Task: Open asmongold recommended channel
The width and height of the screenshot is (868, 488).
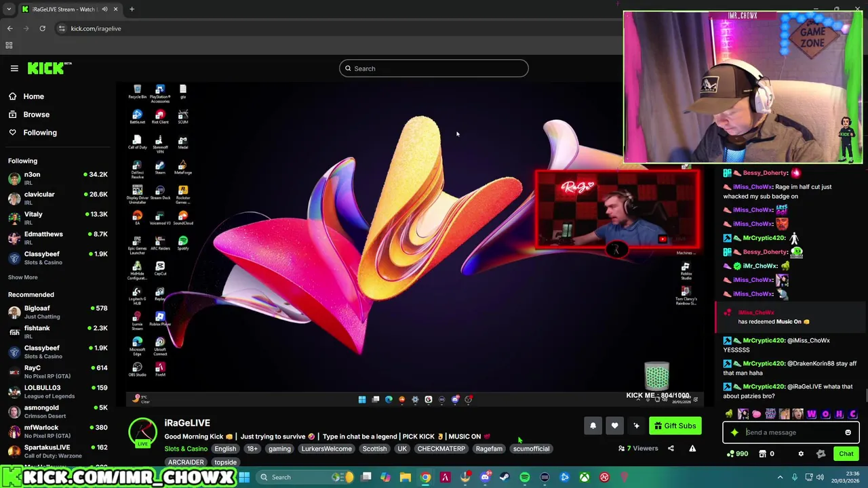Action: tap(58, 411)
